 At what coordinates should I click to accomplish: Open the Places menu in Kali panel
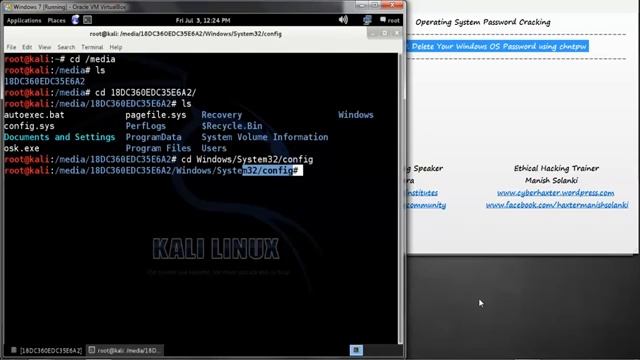point(56,20)
